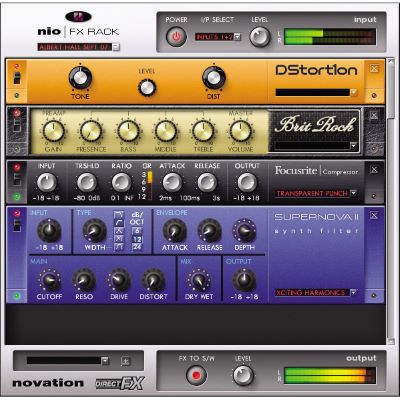This screenshot has width=400, height=400.
Task: Remove the Focusrite Compressor with its X icon
Action: [374, 169]
